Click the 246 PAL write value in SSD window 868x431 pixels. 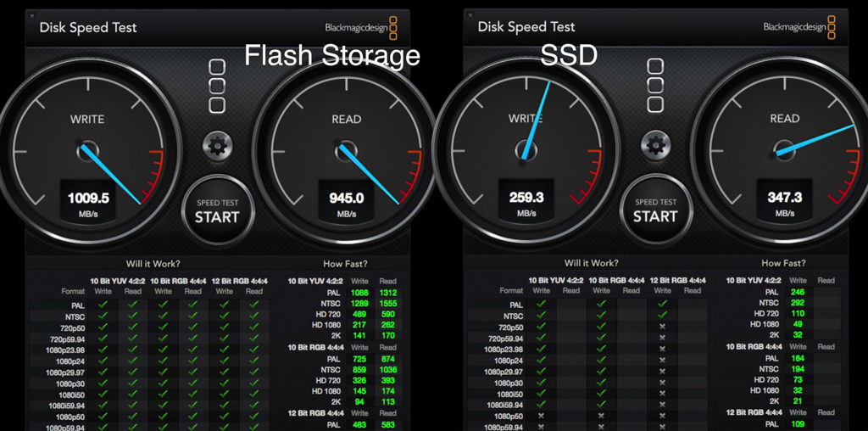coord(798,292)
